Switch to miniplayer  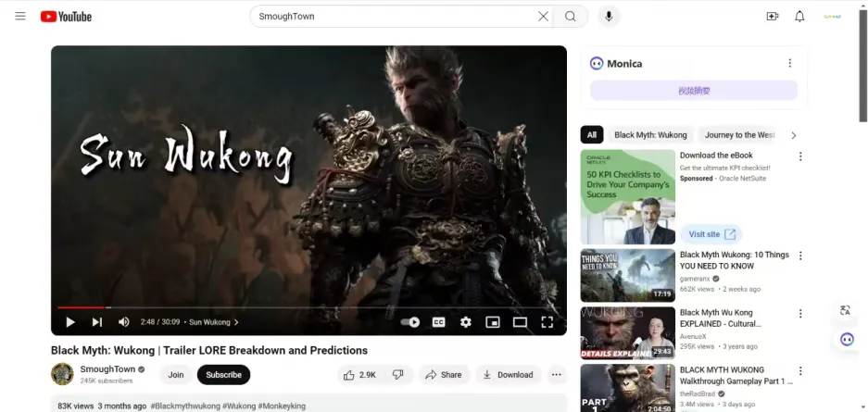pyautogui.click(x=493, y=322)
